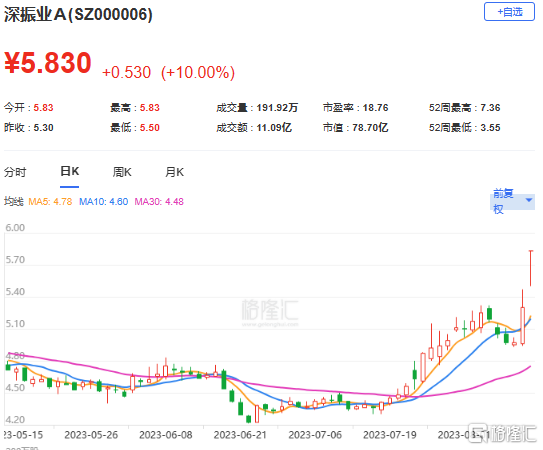This screenshot has height=450, width=543.
Task: Click the 52周最低 value 3.55
Action: [490, 128]
